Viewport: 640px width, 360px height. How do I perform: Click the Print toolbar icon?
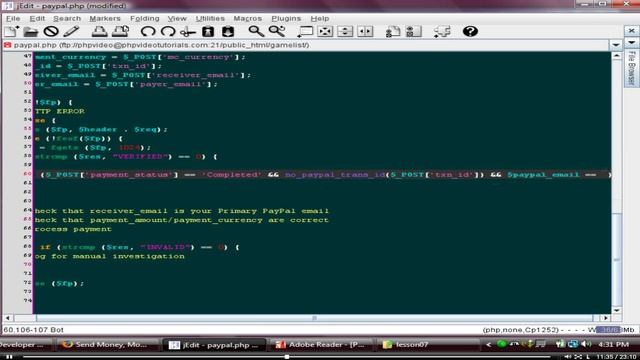tap(99, 31)
